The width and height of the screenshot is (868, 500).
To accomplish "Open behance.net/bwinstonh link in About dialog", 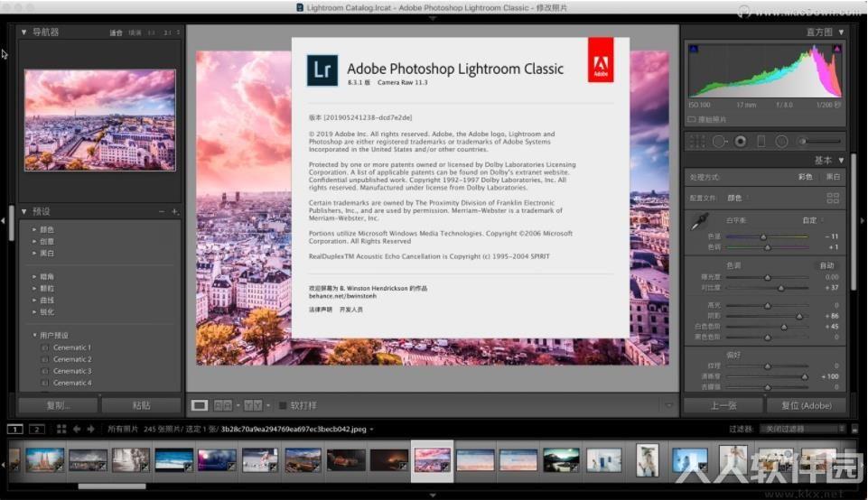I will pos(342,296).
